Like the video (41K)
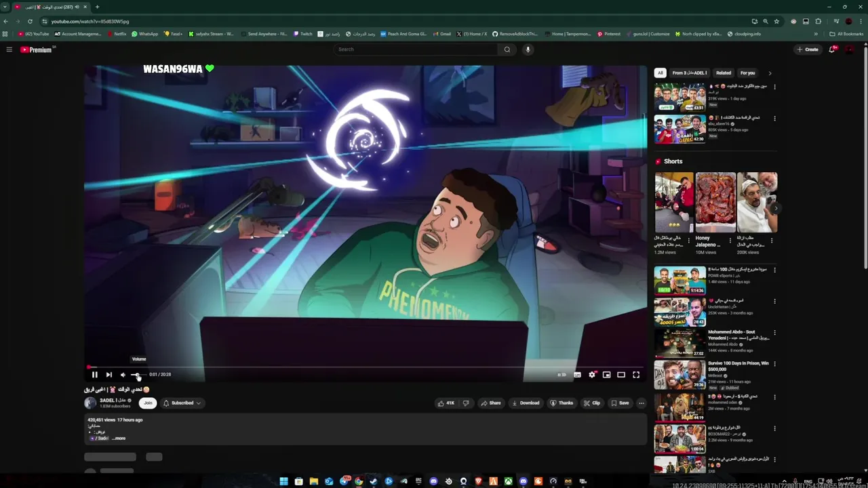This screenshot has width=868, height=488. [446, 403]
